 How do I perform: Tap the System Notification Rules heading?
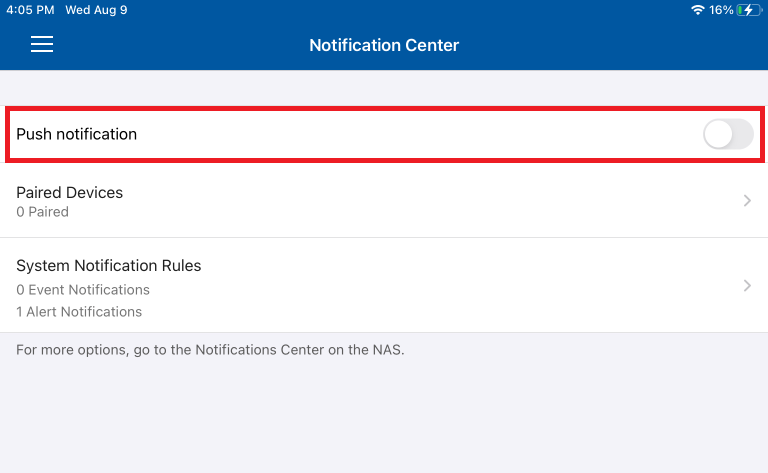point(109,265)
